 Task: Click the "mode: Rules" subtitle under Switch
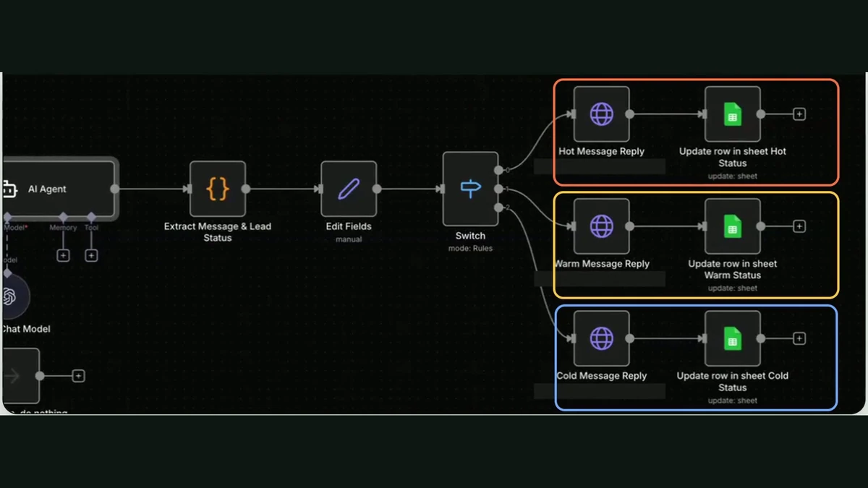tap(471, 249)
